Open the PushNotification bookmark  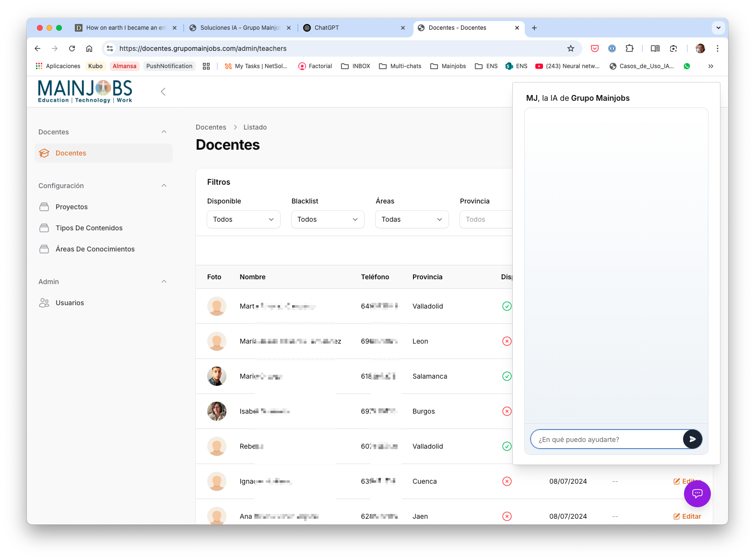click(169, 66)
